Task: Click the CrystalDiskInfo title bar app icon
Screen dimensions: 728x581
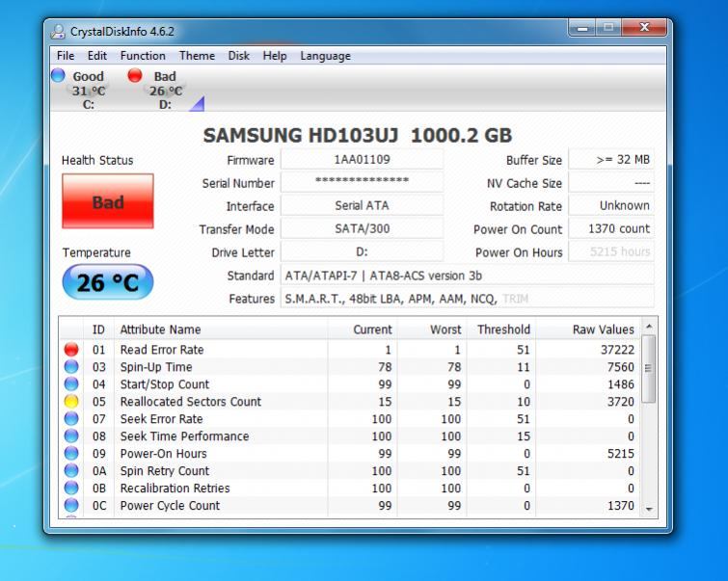Action: coord(58,32)
